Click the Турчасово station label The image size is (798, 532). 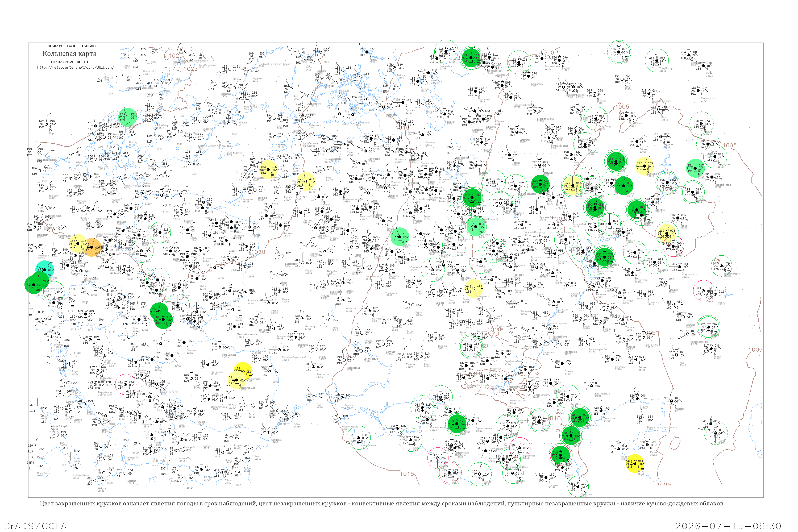[x=484, y=99]
